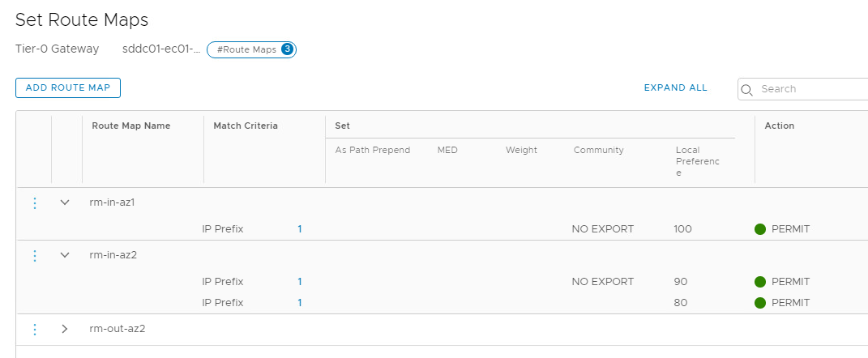The image size is (868, 358).
Task: Open IP Prefix count link for rm-in-az1
Action: point(300,229)
